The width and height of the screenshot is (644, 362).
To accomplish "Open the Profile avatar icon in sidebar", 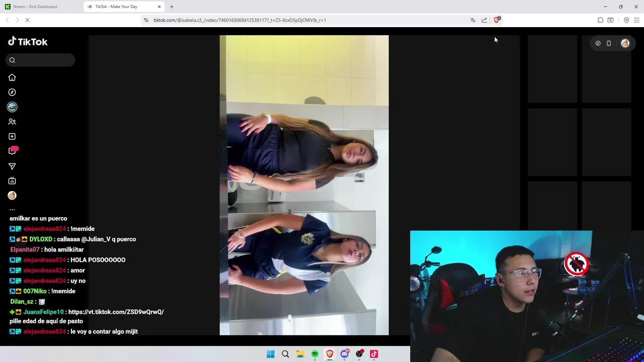I will click(x=12, y=196).
